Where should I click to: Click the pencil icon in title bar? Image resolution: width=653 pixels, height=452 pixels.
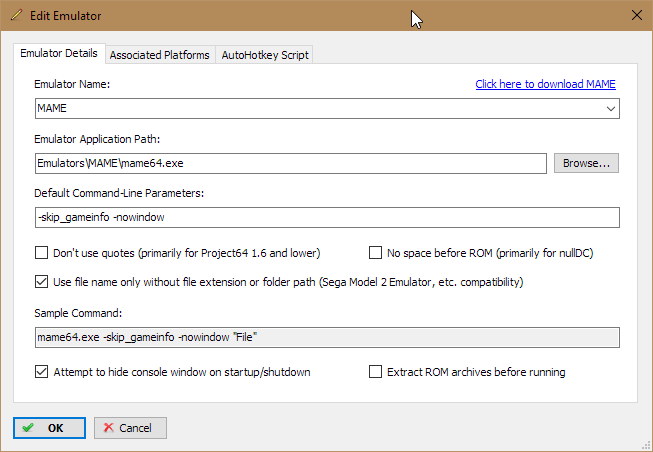17,15
